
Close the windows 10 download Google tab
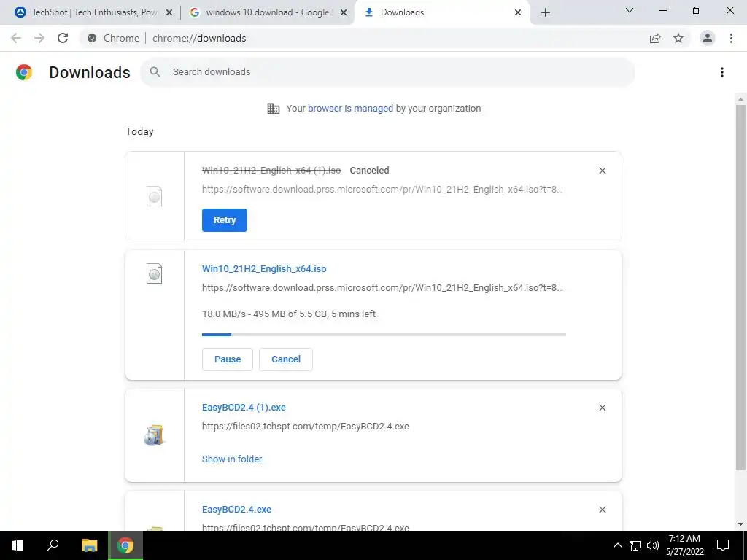pyautogui.click(x=344, y=13)
